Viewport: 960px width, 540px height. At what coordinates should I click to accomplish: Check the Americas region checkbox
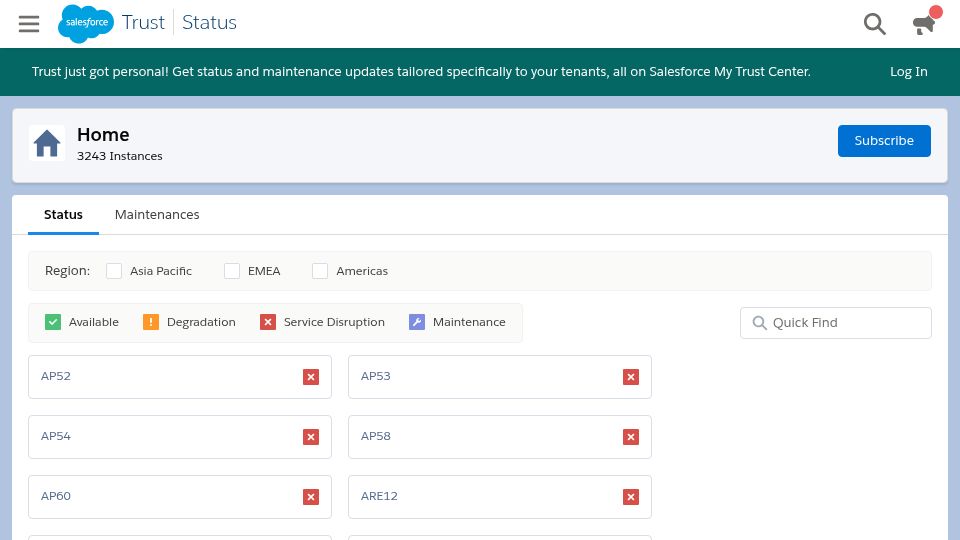click(320, 271)
